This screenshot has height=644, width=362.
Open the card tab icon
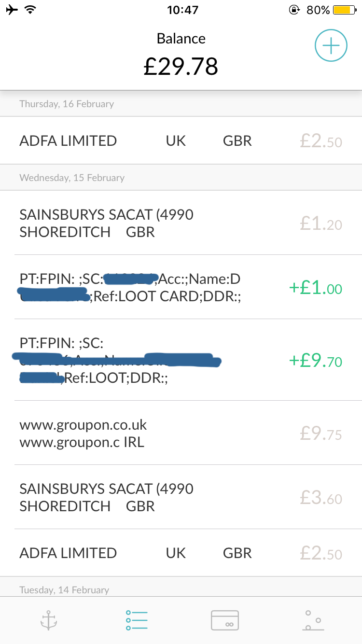click(x=225, y=620)
